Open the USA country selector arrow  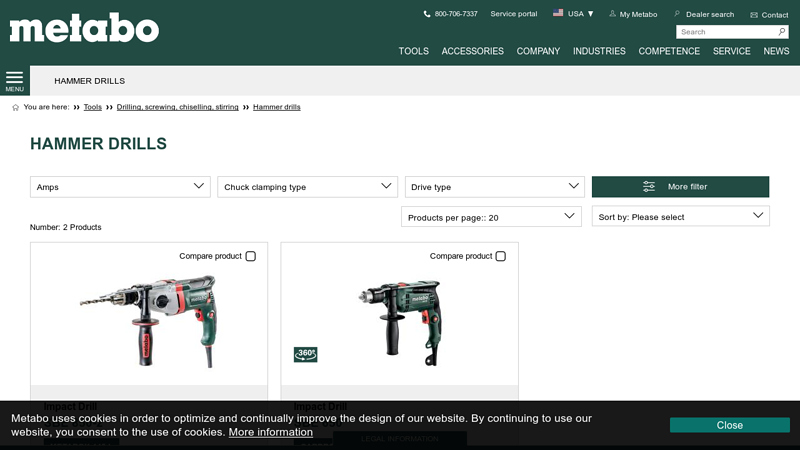590,14
